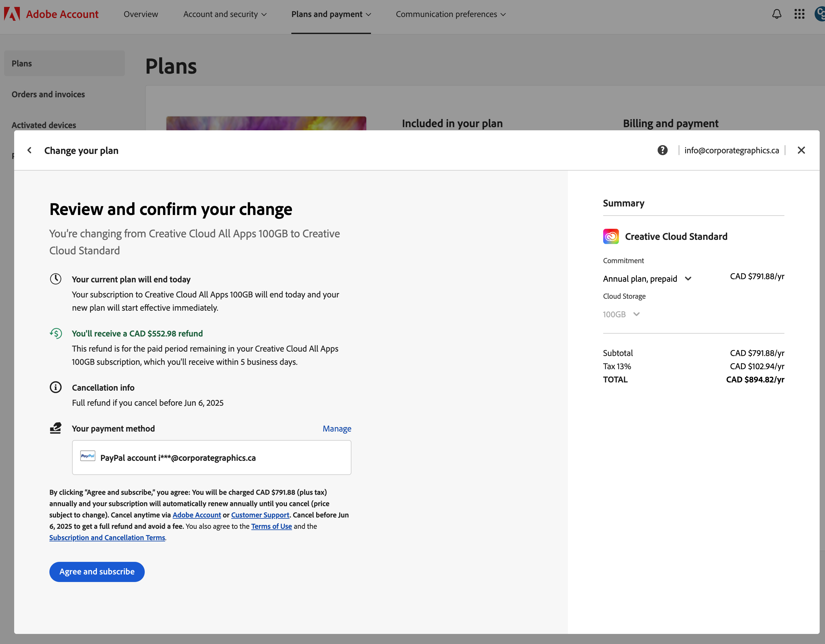The height and width of the screenshot is (644, 825).
Task: Click the Subtotal CAD $791.88/yr amount
Action: pyautogui.click(x=757, y=353)
